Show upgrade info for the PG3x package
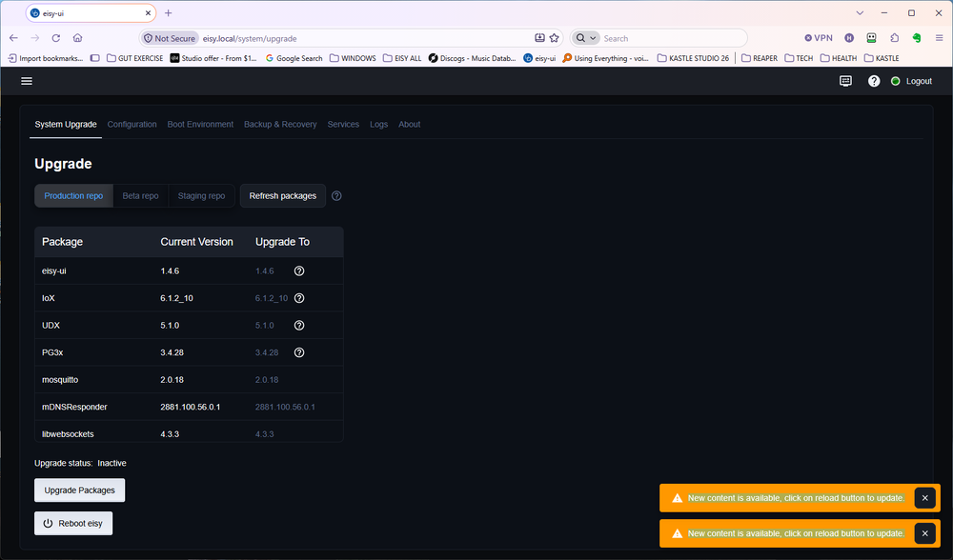This screenshot has height=560, width=953. [299, 352]
